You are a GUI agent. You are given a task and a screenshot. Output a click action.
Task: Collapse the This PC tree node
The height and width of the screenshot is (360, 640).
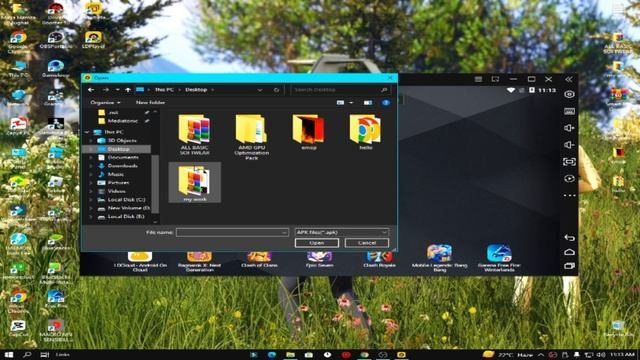coord(87,132)
